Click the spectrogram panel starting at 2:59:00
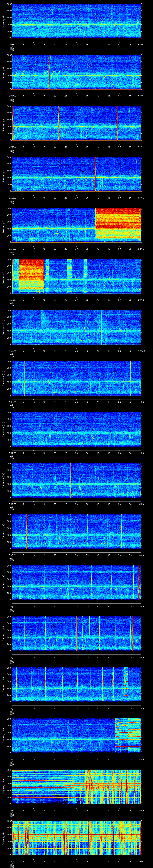 click(x=76, y=327)
